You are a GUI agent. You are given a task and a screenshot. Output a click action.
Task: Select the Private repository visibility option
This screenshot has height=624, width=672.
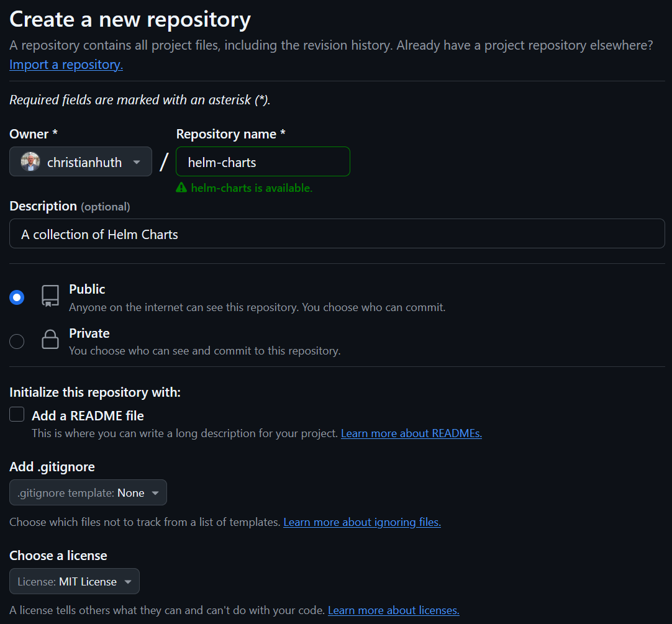click(17, 341)
